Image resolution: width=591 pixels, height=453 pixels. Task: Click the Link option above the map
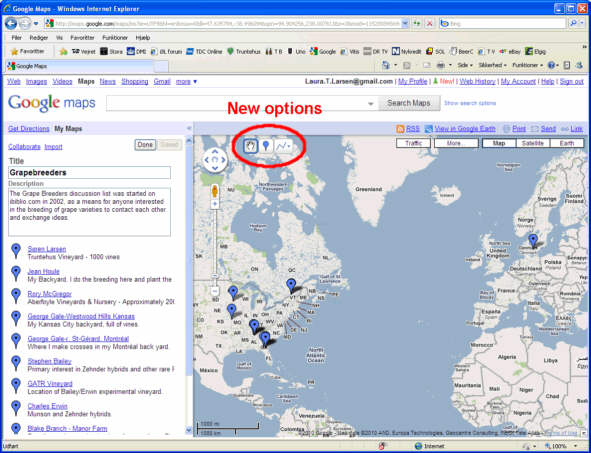[x=576, y=129]
